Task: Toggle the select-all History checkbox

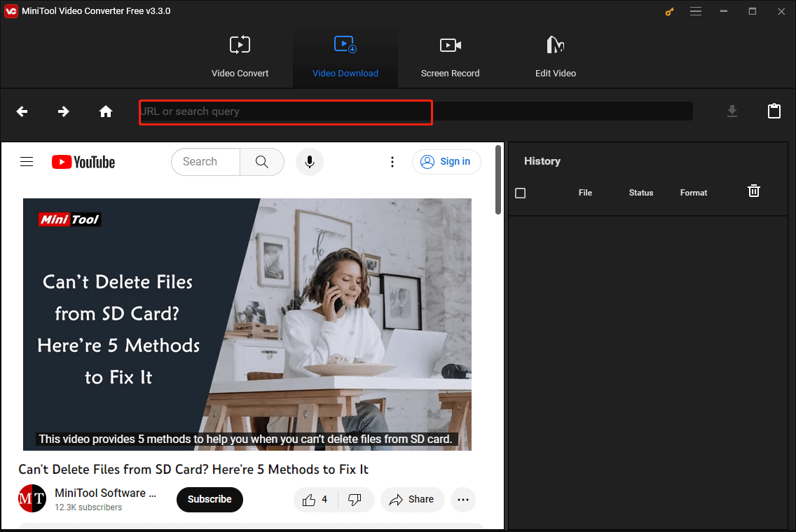Action: [521, 193]
